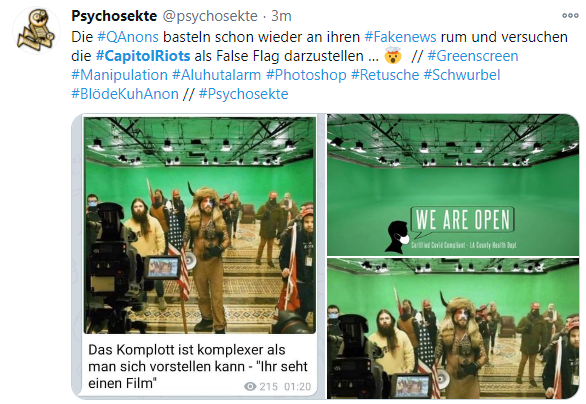Open the #Manipulation hashtag
This screenshot has height=404, width=586.
[119, 75]
